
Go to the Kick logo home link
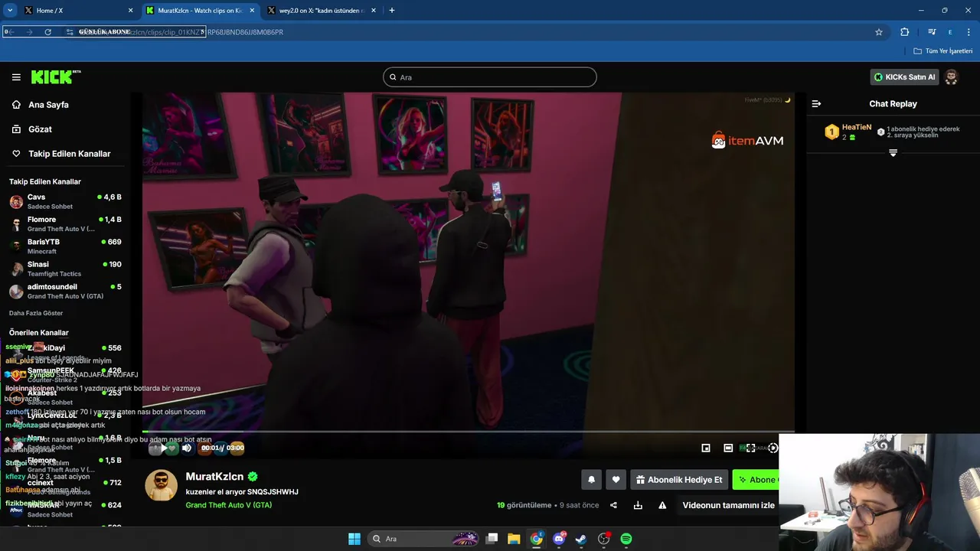tap(55, 77)
